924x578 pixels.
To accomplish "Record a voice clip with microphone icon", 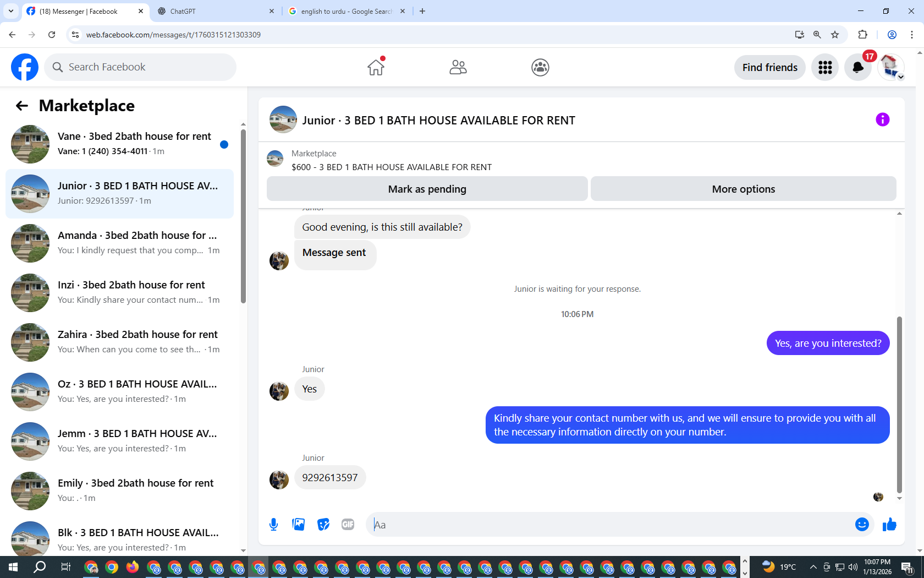I will pyautogui.click(x=273, y=525).
